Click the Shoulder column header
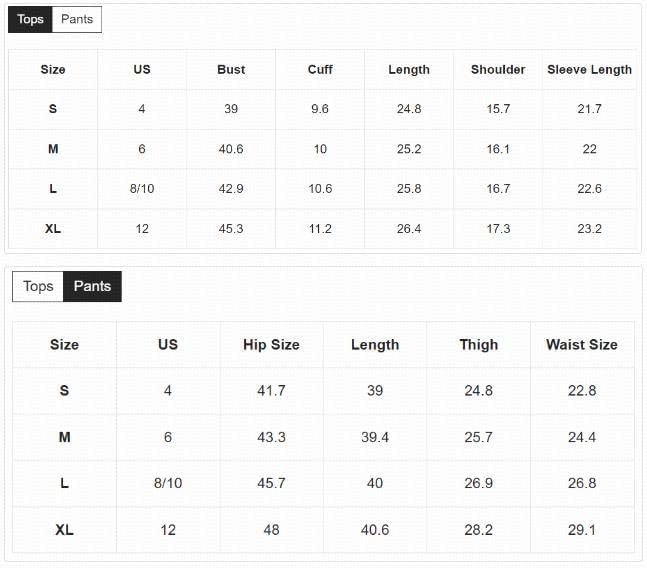 (x=498, y=69)
